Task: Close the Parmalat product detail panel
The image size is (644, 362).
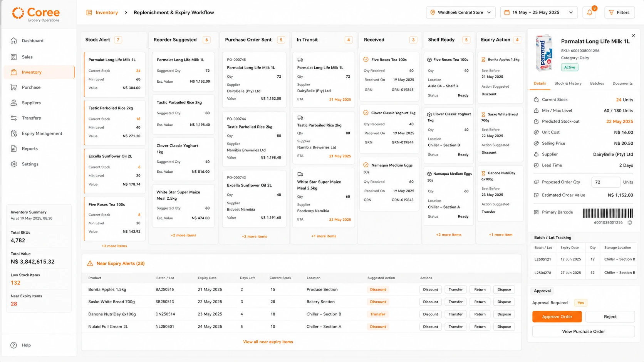Action: (x=633, y=36)
